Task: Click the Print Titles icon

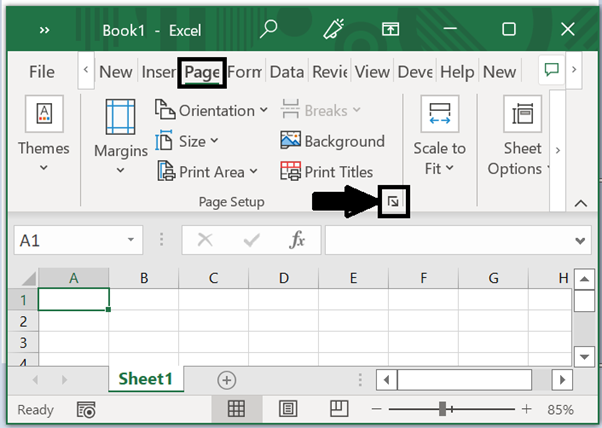Action: 290,171
